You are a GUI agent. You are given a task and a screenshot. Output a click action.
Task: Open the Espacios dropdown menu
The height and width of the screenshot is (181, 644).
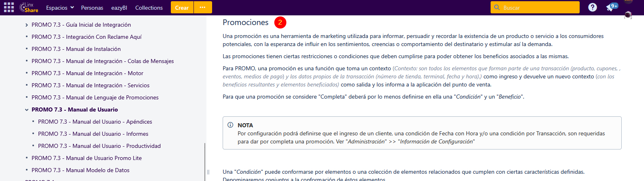pyautogui.click(x=60, y=8)
